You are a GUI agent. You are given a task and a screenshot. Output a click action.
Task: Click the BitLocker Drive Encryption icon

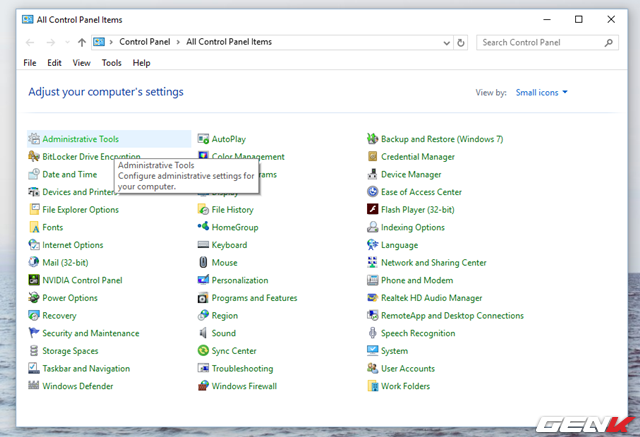34,156
